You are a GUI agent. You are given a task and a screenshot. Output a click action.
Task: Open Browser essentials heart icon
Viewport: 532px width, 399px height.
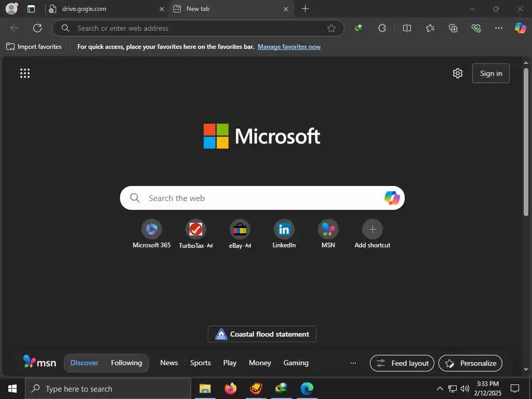(476, 28)
